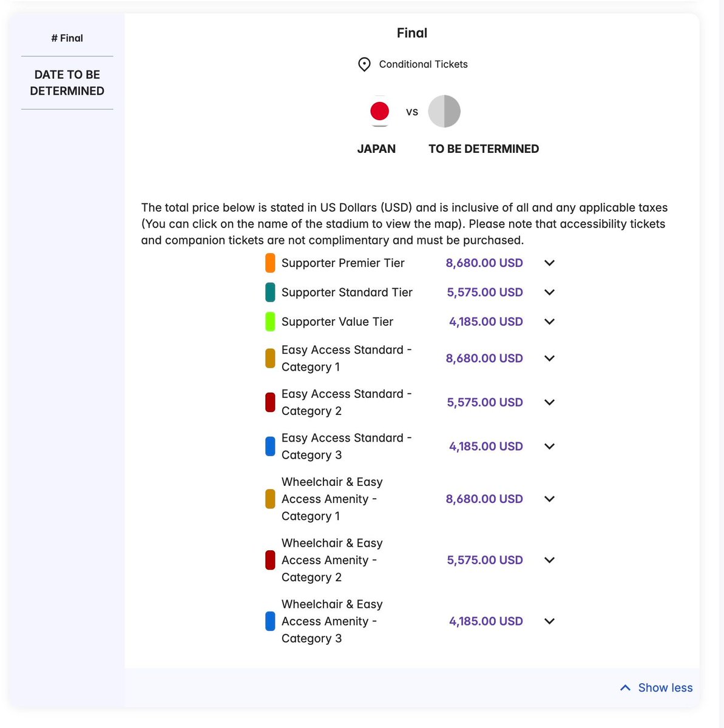Click red swatch of Wheelchair Amenity Category 2

click(x=270, y=560)
